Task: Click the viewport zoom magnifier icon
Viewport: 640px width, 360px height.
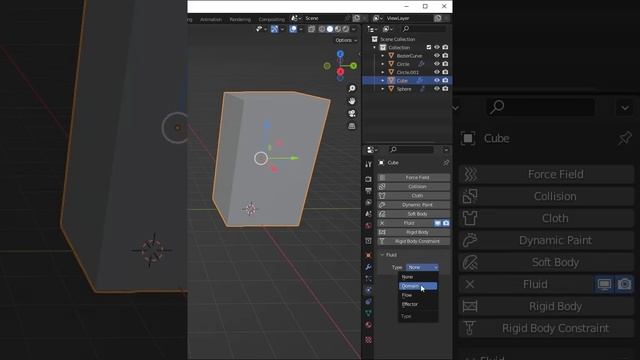Action: [352, 89]
